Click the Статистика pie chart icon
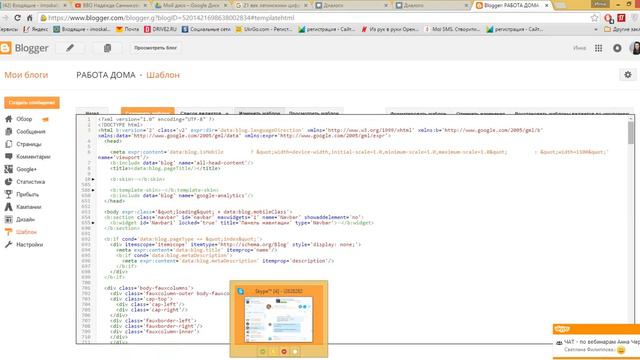 [x=9, y=182]
